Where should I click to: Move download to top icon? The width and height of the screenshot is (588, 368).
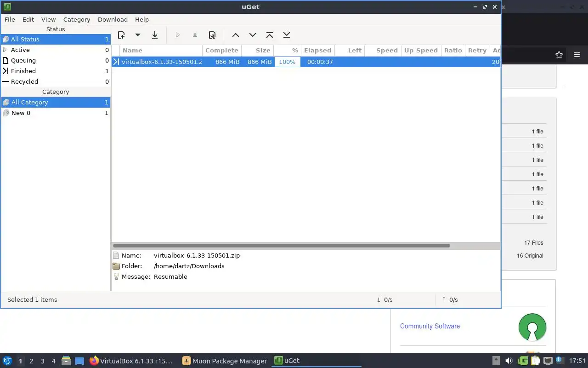(x=270, y=35)
